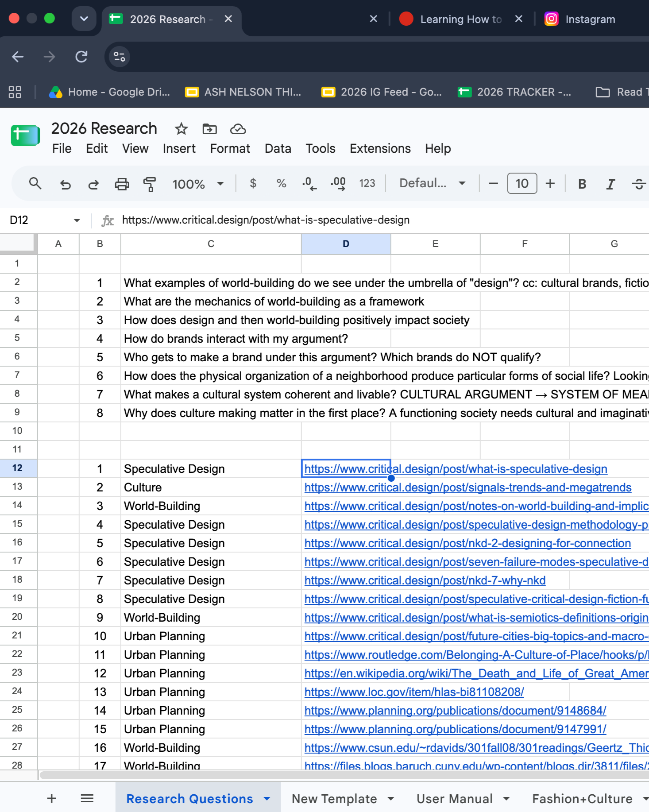Open site information in address bar
Viewport: 649px width, 812px height.
[120, 57]
